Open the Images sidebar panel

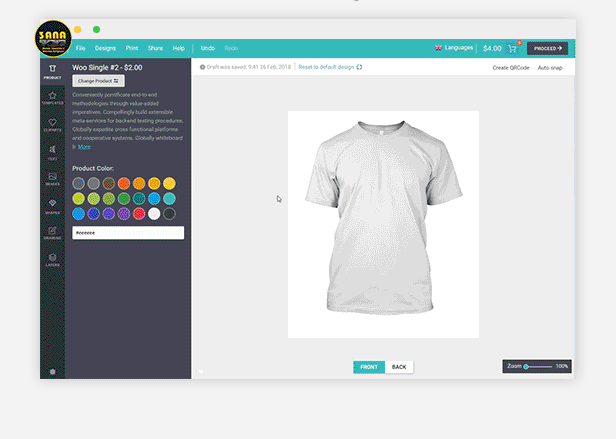point(52,179)
